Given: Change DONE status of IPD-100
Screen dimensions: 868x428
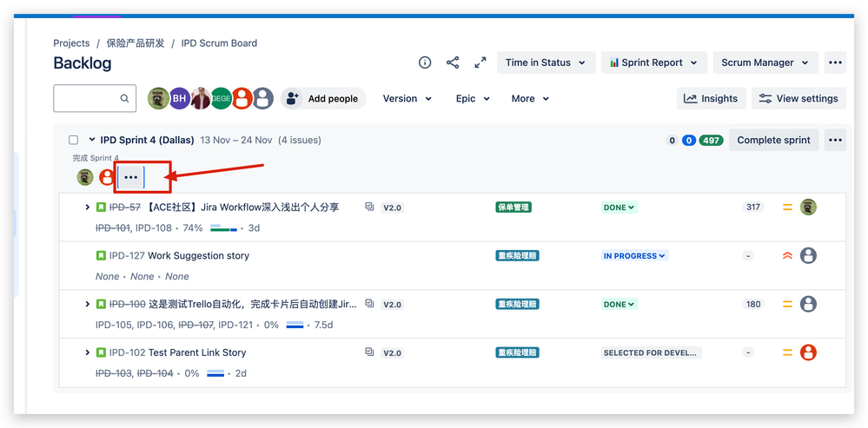Looking at the screenshot, I should (x=619, y=304).
